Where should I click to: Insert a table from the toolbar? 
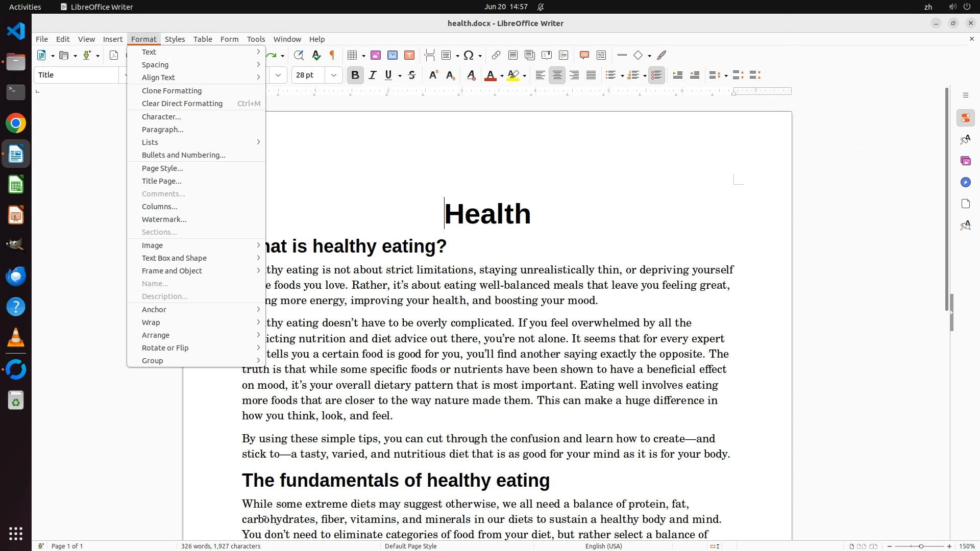(x=352, y=55)
